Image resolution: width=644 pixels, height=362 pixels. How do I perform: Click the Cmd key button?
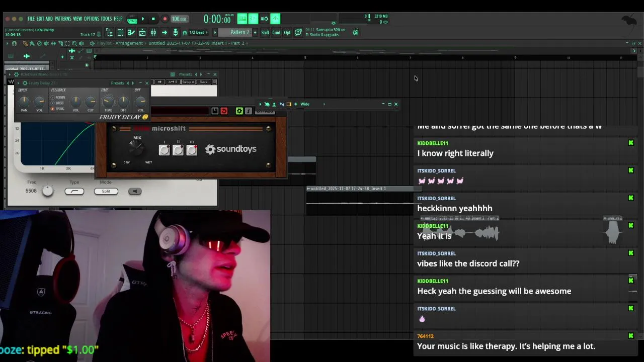tap(276, 33)
